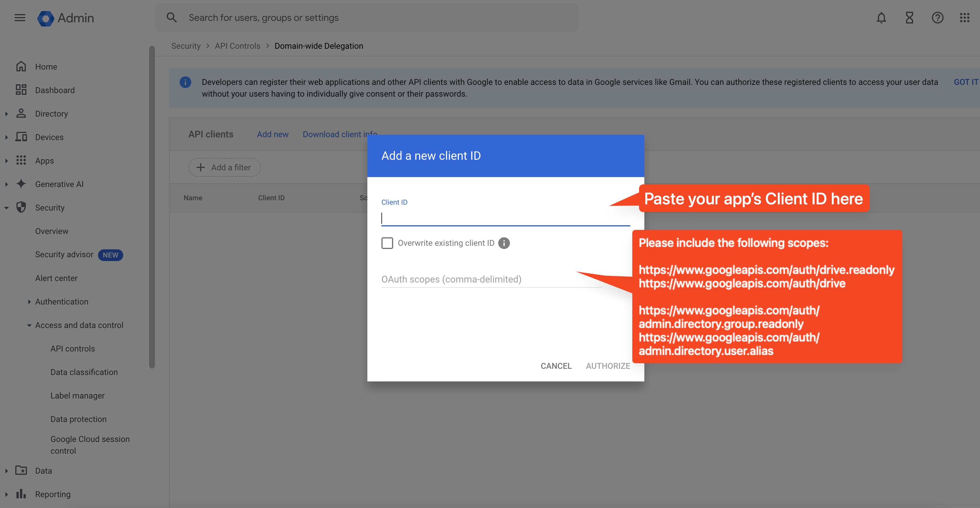This screenshot has height=508, width=980.
Task: Open Label manager
Action: [78, 396]
